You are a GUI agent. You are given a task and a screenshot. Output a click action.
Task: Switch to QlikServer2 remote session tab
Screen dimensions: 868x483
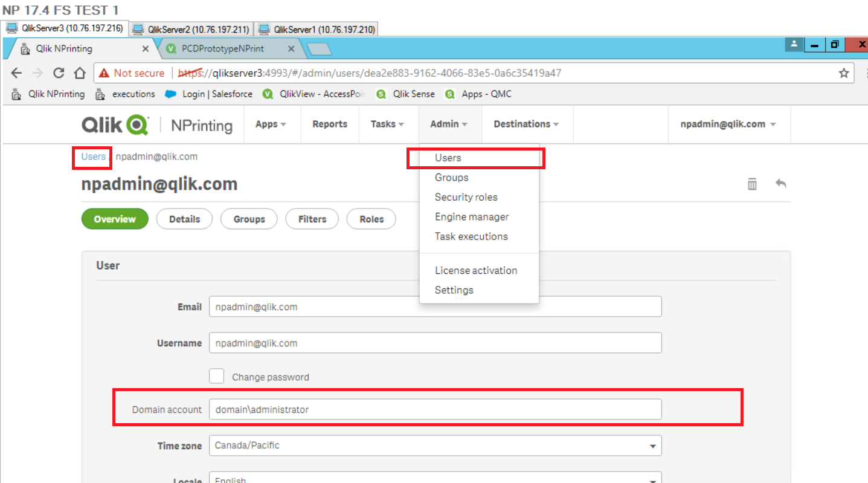point(191,29)
